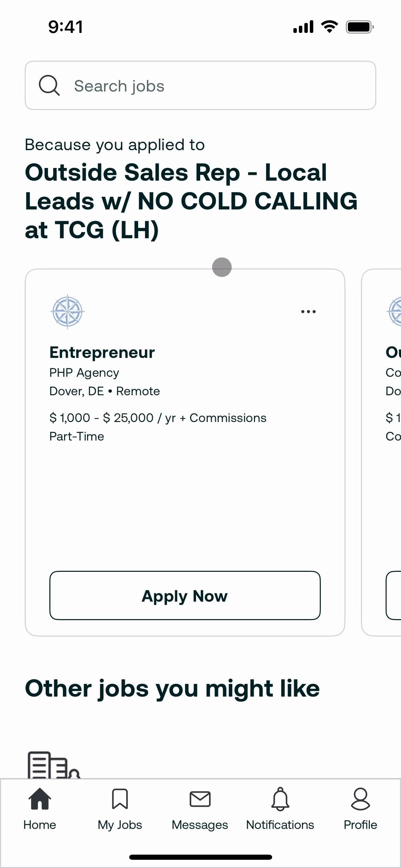
Task: Open three-dot options on Entrepreneur card
Action: coord(308,312)
